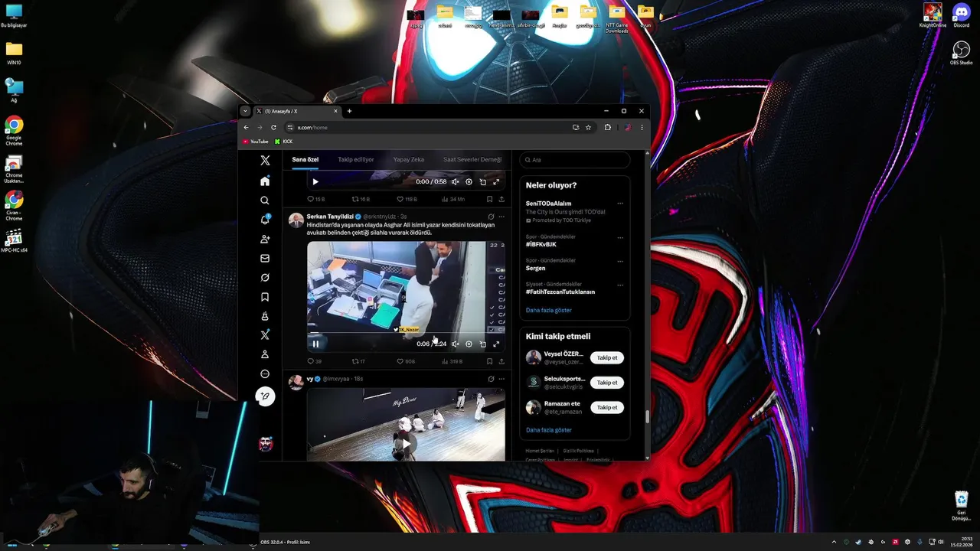Click the Ara search field
Image resolution: width=980 pixels, height=551 pixels.
point(574,160)
